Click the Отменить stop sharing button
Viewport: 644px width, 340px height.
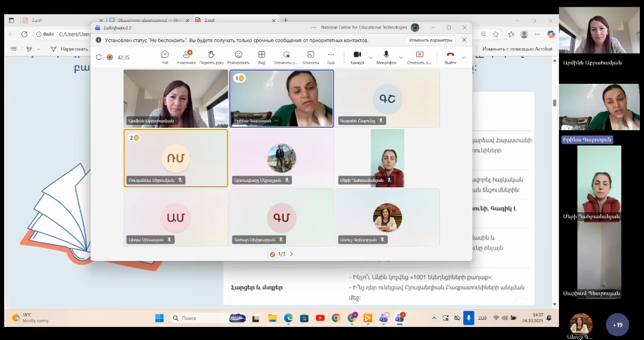[x=419, y=57]
